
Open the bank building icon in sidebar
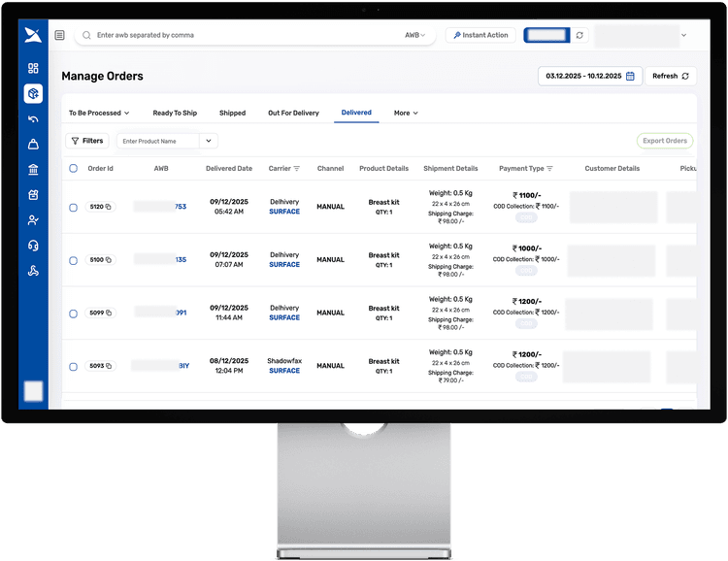33,170
